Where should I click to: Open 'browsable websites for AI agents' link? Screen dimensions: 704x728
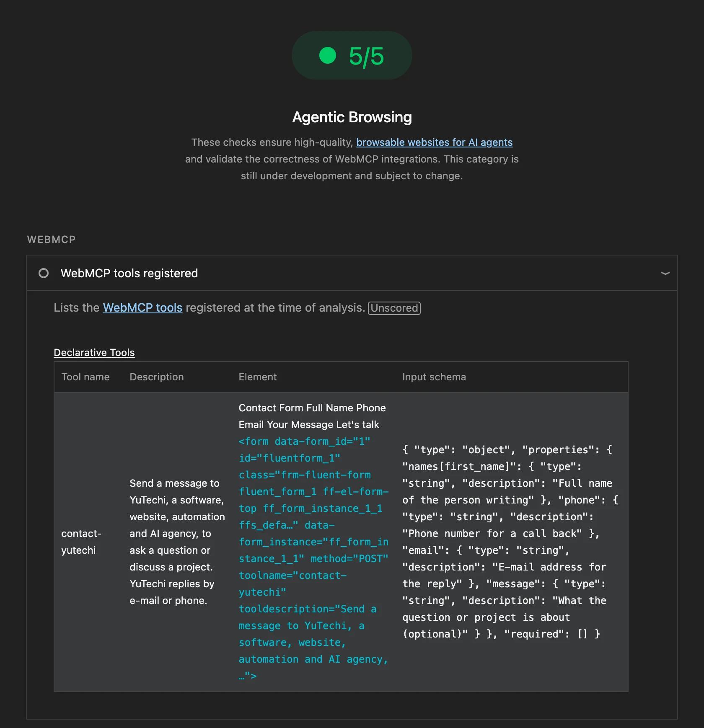pos(434,142)
